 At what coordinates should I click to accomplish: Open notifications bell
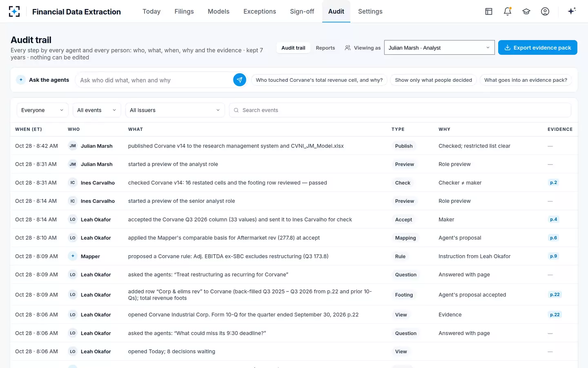508,11
